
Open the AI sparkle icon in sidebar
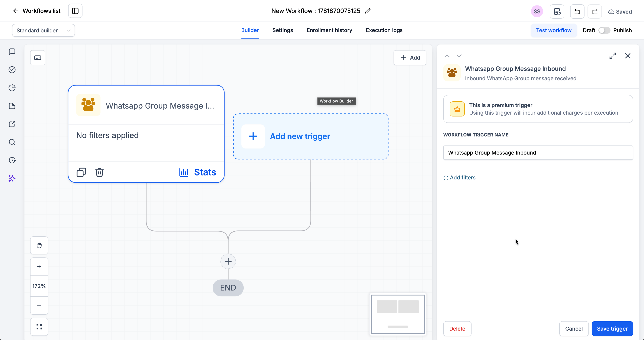click(x=12, y=178)
